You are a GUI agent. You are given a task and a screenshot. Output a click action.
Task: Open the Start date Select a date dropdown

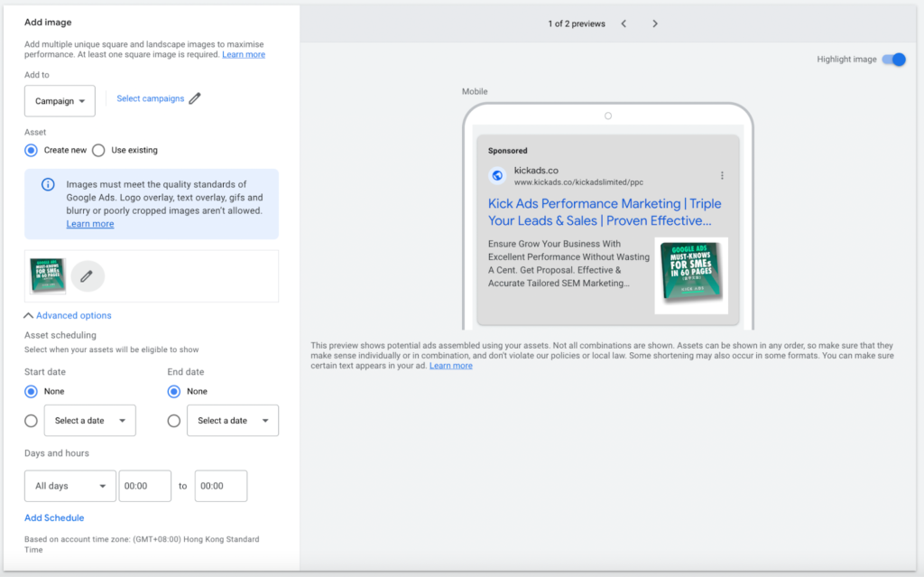coord(90,421)
